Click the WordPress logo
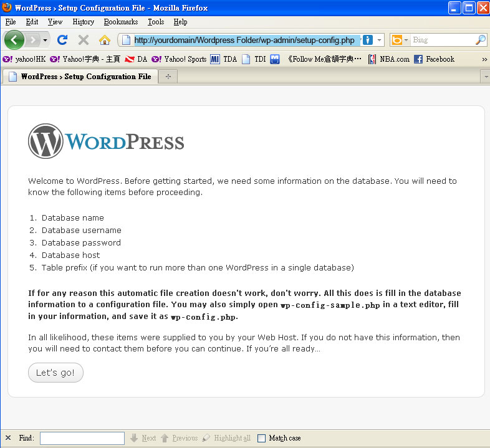 [x=106, y=141]
